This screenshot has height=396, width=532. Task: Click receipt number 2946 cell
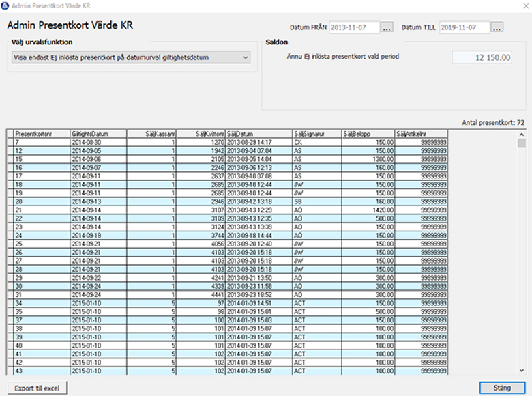point(201,201)
